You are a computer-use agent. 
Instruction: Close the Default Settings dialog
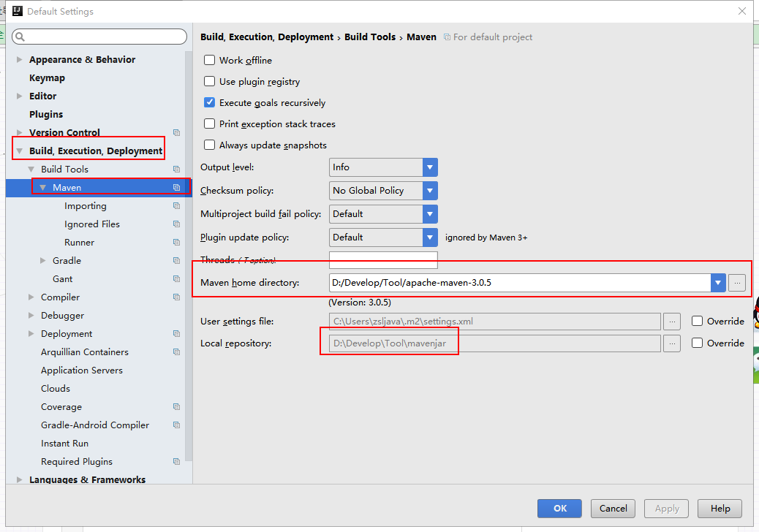click(x=742, y=11)
